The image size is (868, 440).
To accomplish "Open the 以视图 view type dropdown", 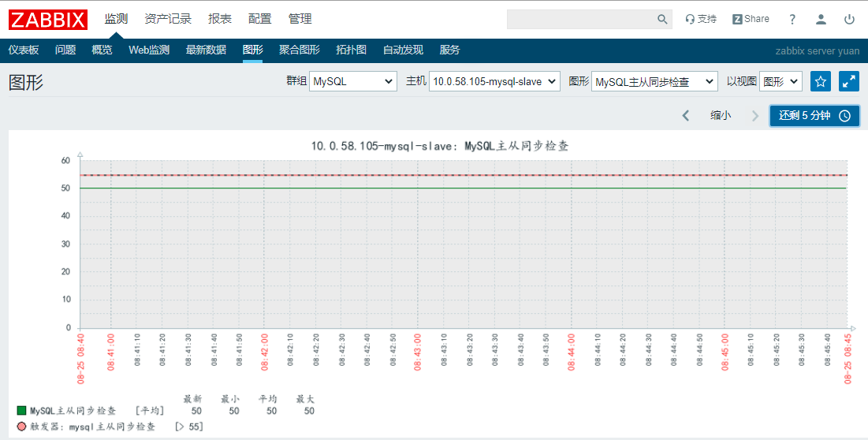I will 780,81.
